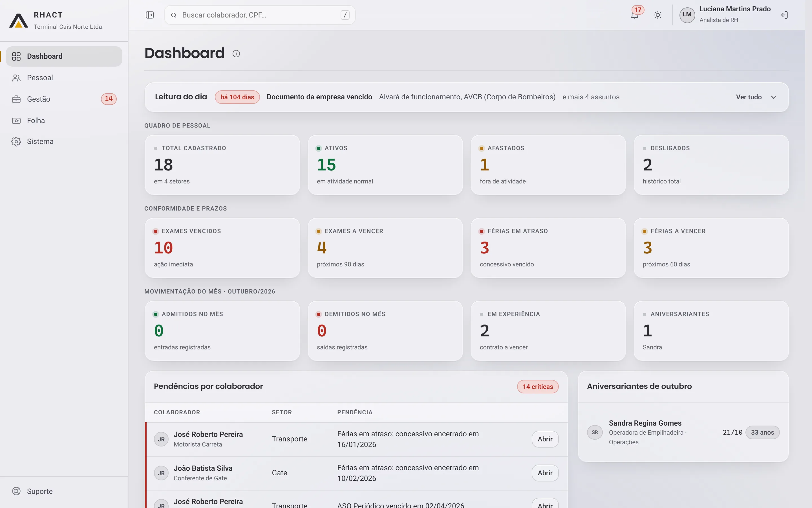Screen dimensions: 812x508
Task: Navigate to Folha
Action: click(x=64, y=121)
